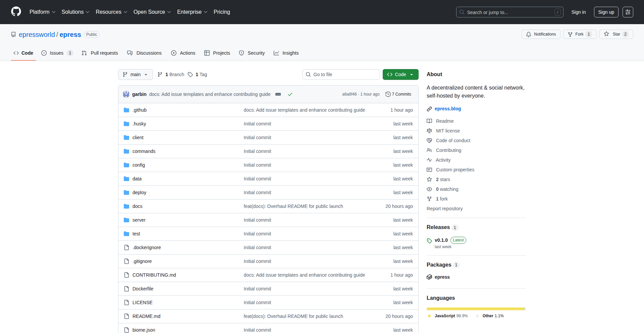Open the Custom properties link
The image size is (644, 333).
click(455, 170)
